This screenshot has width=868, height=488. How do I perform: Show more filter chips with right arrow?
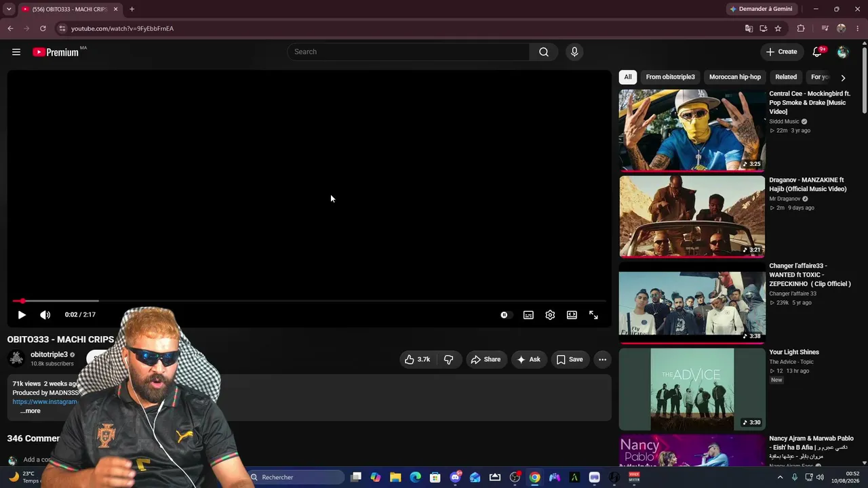[843, 78]
